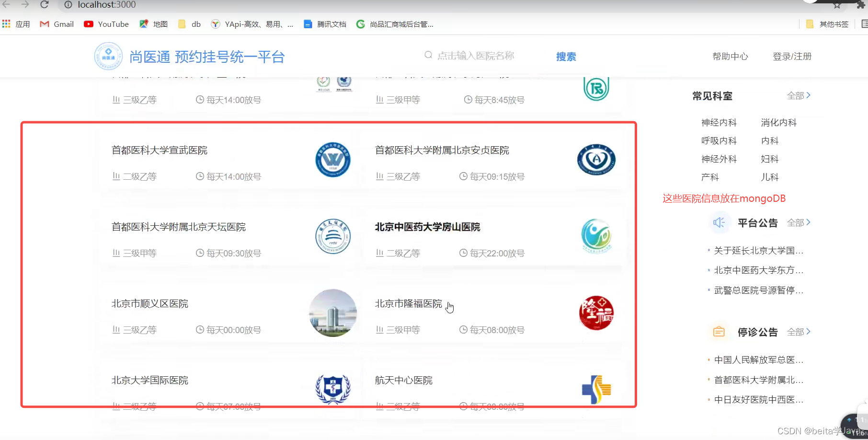The width and height of the screenshot is (868, 440).
Task: Click 航天中心医院 cross logo
Action: pyautogui.click(x=596, y=389)
